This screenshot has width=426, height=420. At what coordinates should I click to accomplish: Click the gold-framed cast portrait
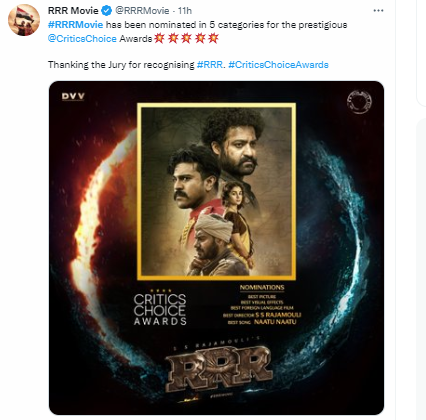tap(216, 191)
